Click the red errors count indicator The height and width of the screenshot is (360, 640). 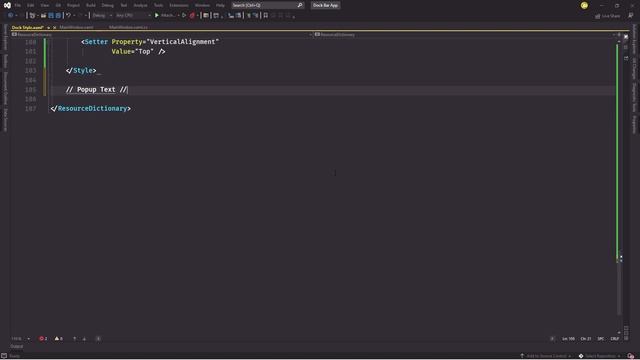pyautogui.click(x=43, y=339)
